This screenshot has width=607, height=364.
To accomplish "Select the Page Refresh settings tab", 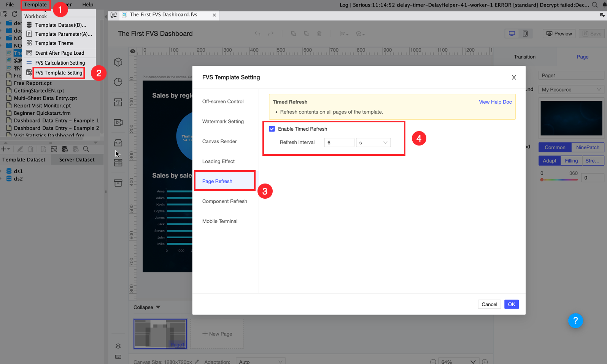I will point(225,181).
